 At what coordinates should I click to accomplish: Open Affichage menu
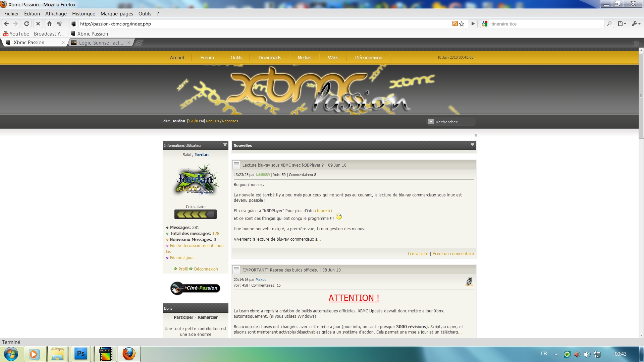click(56, 14)
